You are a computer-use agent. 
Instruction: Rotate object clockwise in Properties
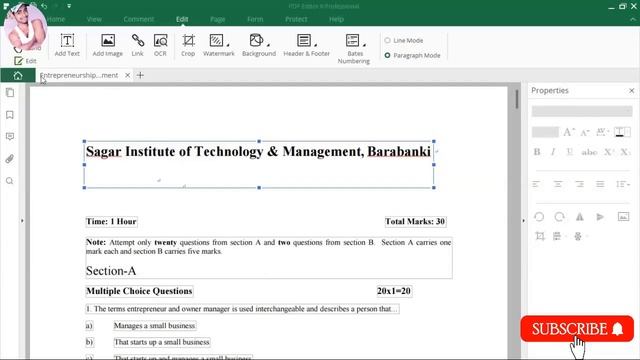pos(560,217)
